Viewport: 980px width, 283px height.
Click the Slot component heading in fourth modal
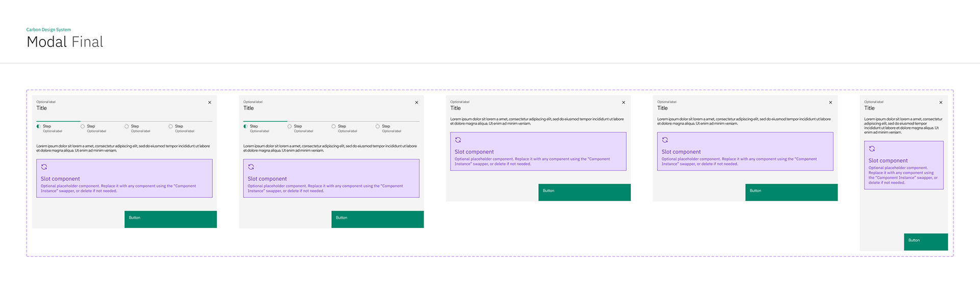point(681,152)
